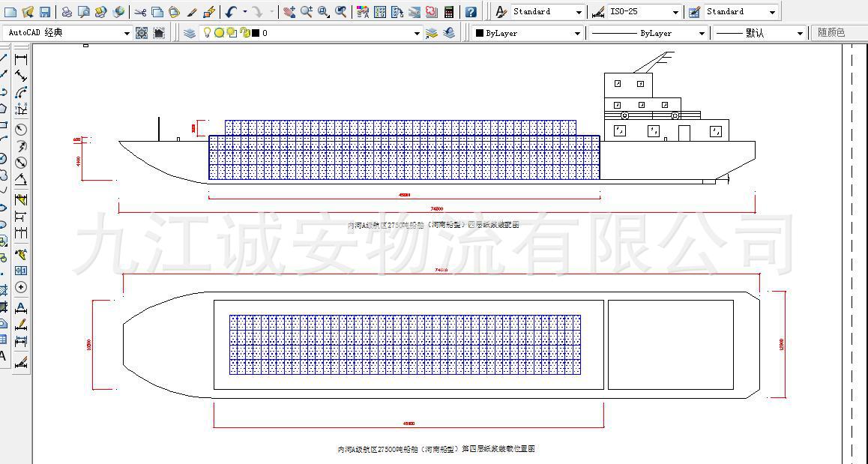Open the Sheet Set Manager icon

pyautogui.click(x=414, y=12)
